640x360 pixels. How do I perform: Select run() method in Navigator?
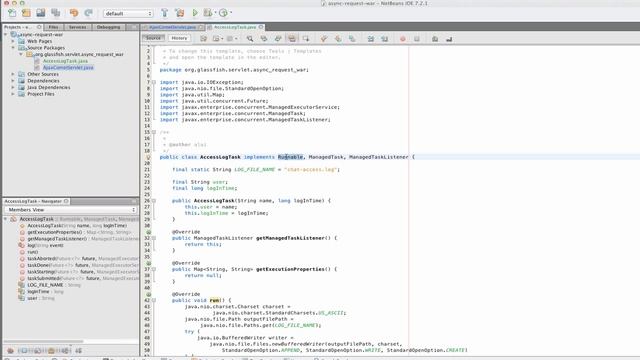pyautogui.click(x=33, y=252)
